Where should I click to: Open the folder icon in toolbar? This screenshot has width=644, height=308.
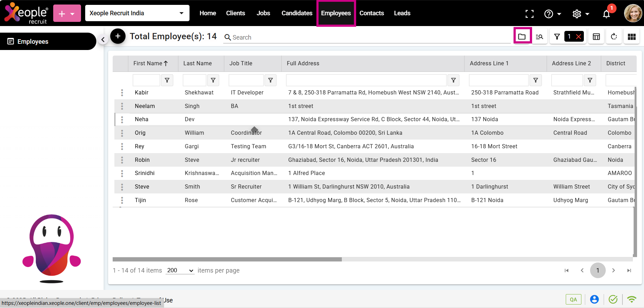point(522,36)
